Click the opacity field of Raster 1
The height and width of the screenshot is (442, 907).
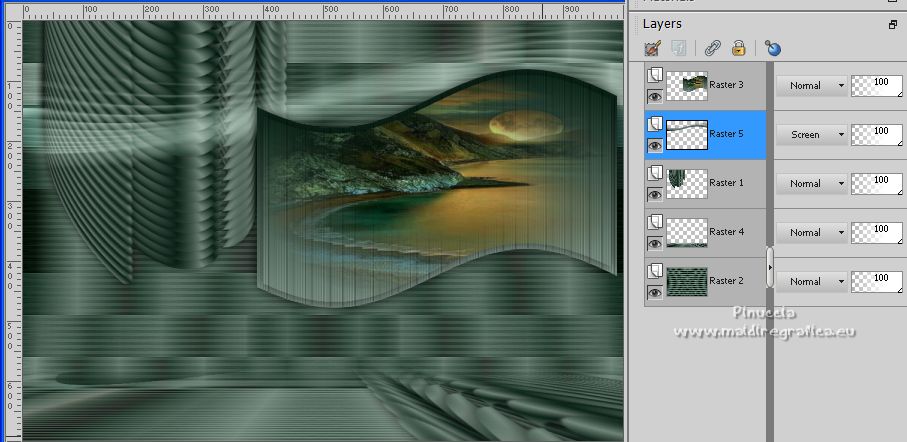(x=876, y=183)
